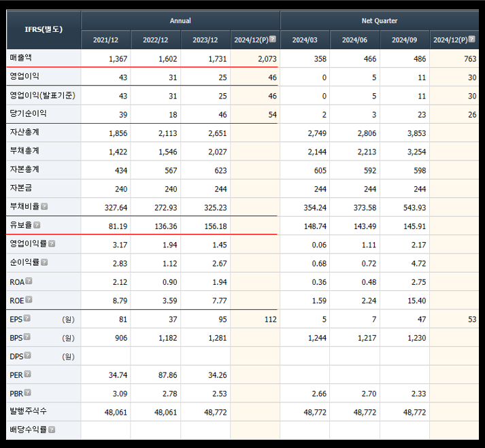Click PBR value 2.33 for 2024/09
Image resolution: width=485 pixels, height=448 pixels.
[x=418, y=394]
